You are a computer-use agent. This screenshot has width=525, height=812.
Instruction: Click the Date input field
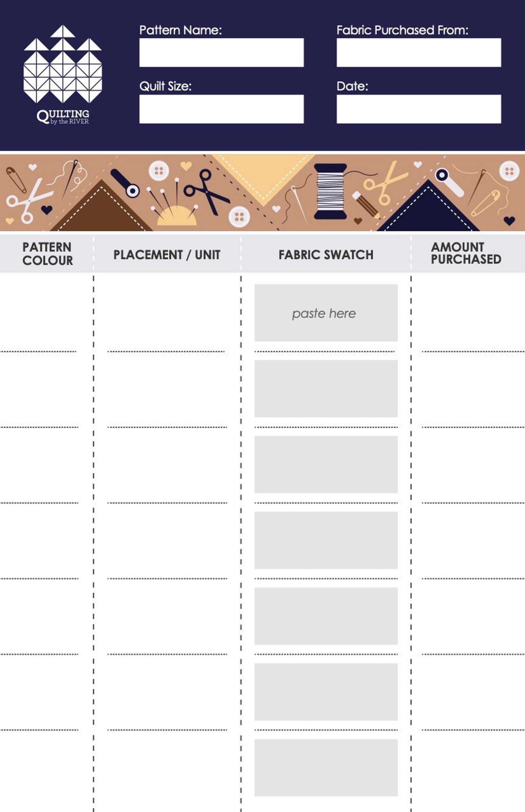coord(419,109)
